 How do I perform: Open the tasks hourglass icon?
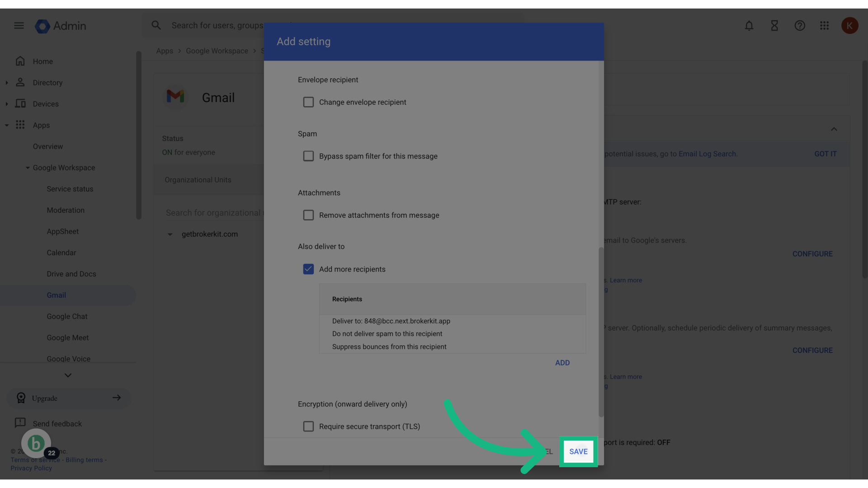(x=774, y=26)
